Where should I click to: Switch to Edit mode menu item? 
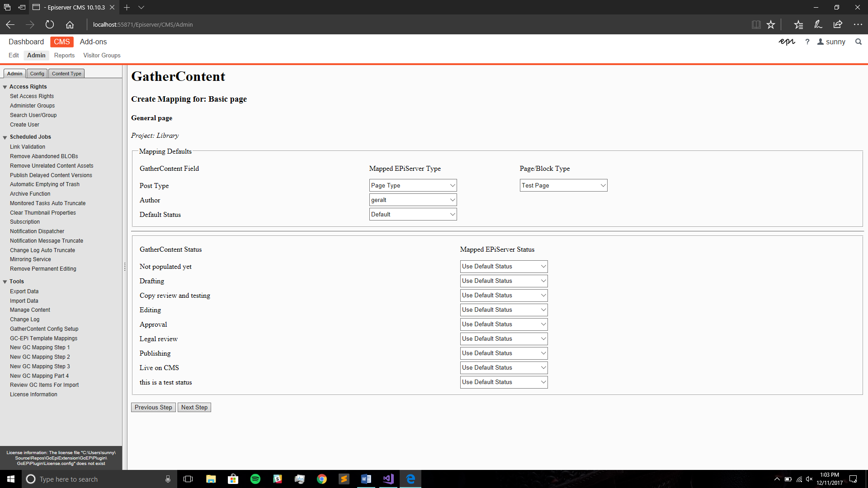pos(14,55)
